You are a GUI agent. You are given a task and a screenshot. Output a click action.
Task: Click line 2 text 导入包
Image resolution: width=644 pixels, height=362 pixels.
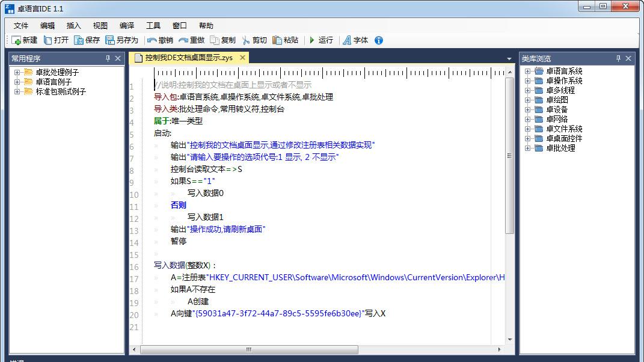(165, 97)
